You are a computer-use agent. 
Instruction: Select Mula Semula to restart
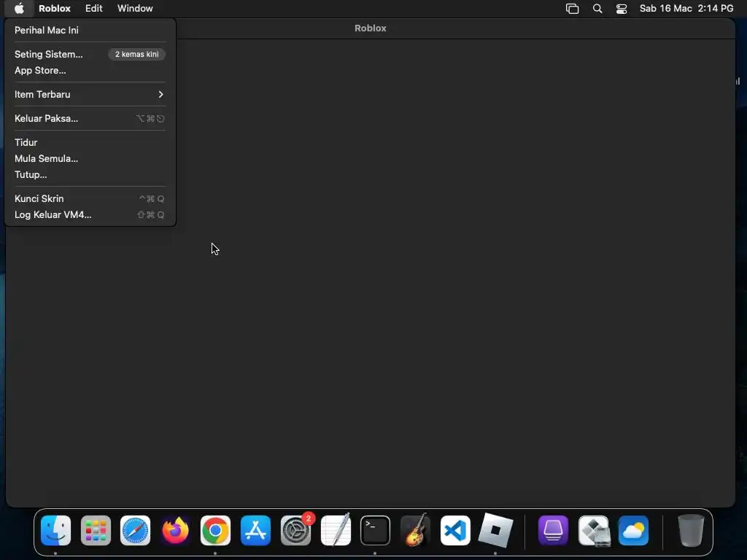(x=90, y=158)
